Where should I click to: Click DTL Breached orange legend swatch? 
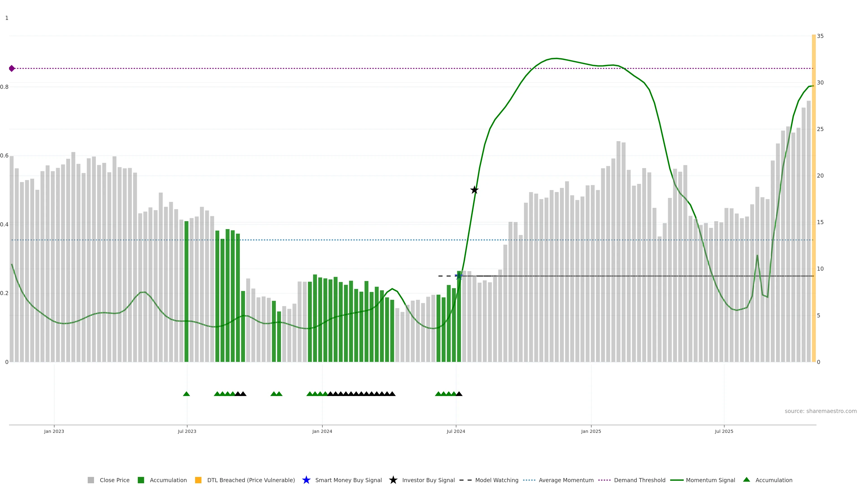click(198, 480)
